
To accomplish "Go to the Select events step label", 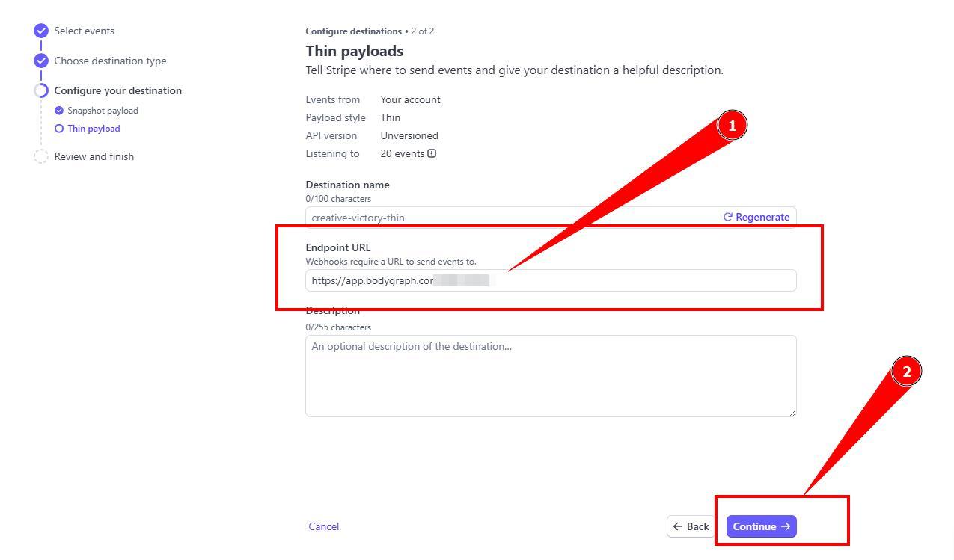I will tap(84, 31).
